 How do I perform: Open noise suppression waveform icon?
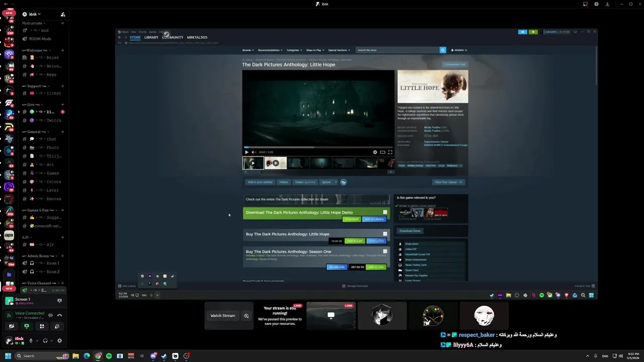[50, 315]
